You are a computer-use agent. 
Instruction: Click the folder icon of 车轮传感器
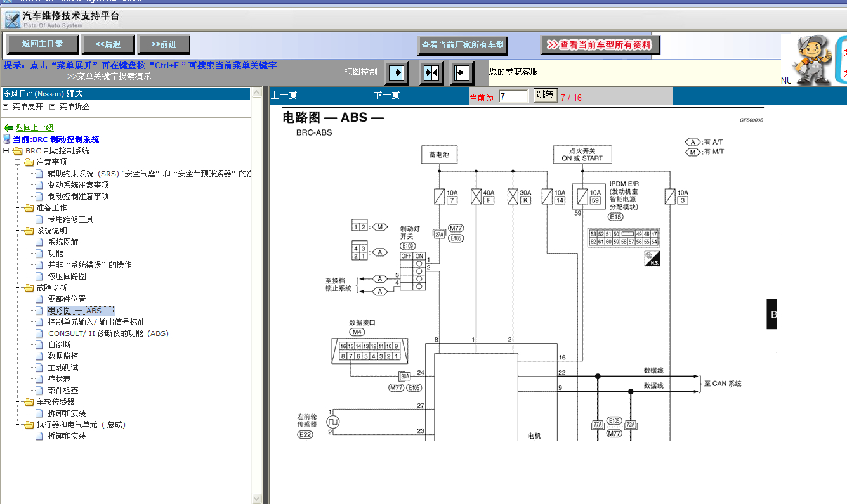(29, 402)
